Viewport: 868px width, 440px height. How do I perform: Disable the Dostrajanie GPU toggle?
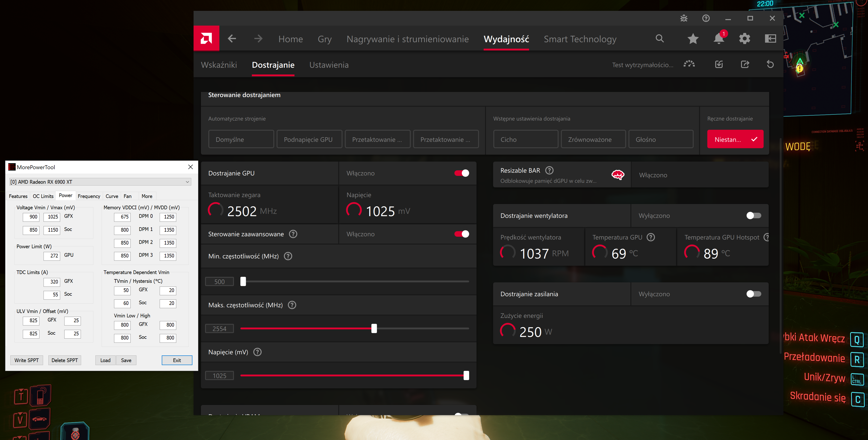(461, 173)
